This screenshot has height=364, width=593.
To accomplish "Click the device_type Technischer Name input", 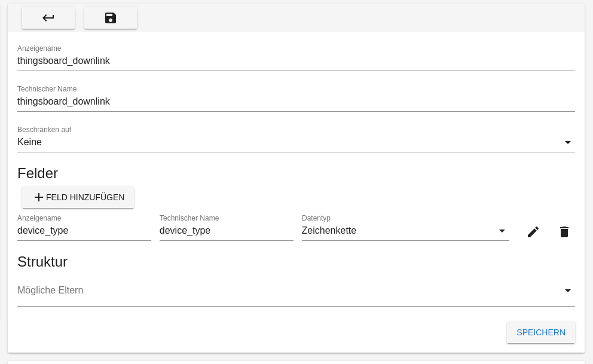I will [x=226, y=231].
